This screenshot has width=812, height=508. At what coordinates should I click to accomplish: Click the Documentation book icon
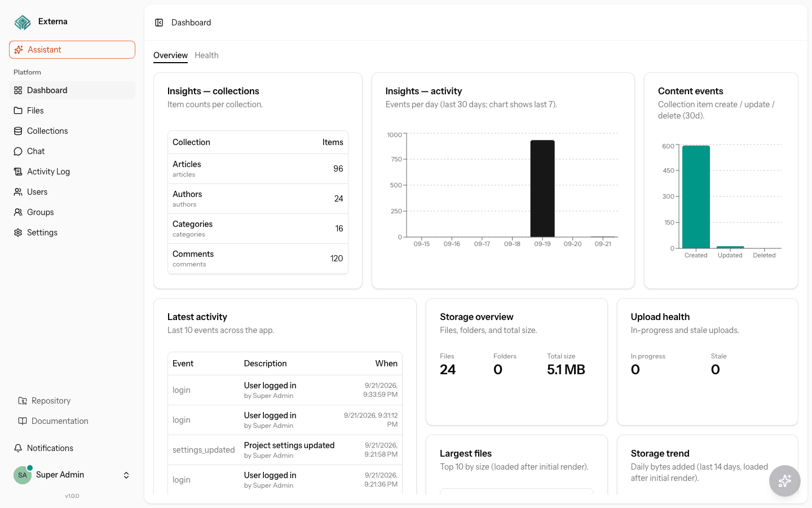point(23,421)
